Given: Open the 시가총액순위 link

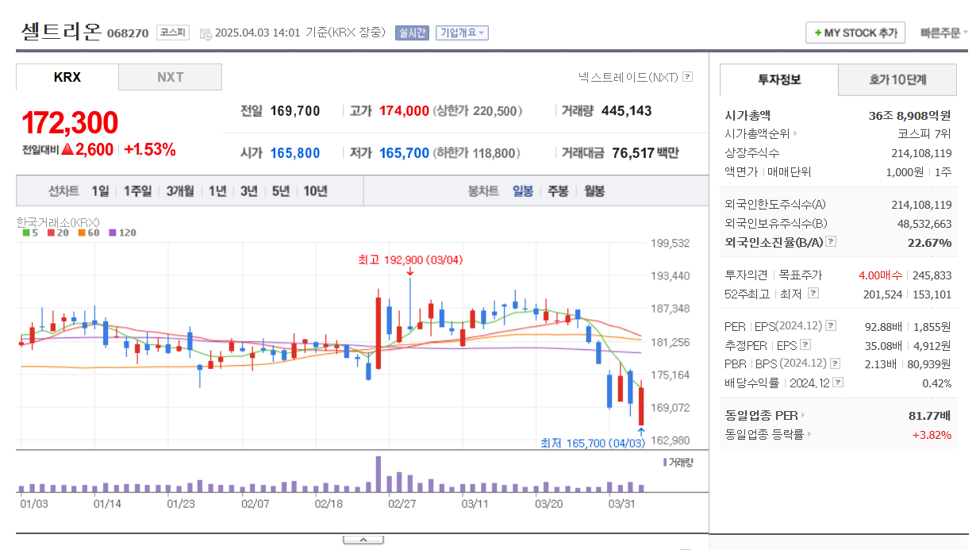Looking at the screenshot, I should [x=758, y=134].
